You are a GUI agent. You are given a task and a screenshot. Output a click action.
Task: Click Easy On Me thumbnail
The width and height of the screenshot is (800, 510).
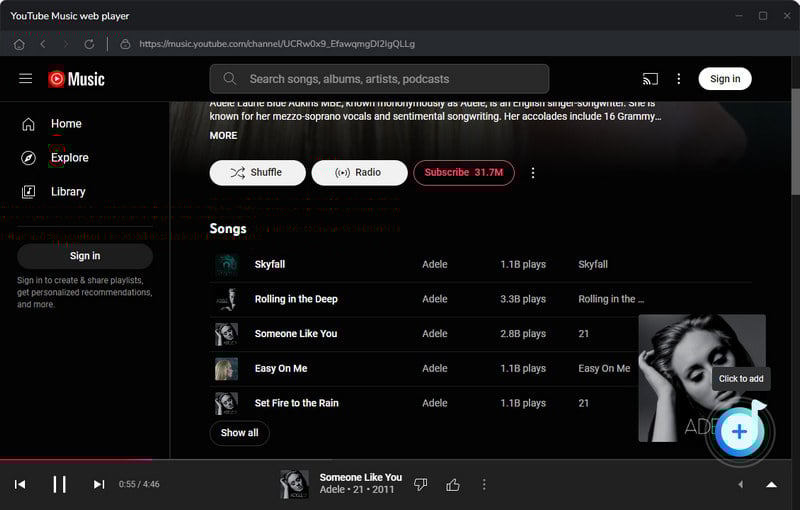point(226,369)
